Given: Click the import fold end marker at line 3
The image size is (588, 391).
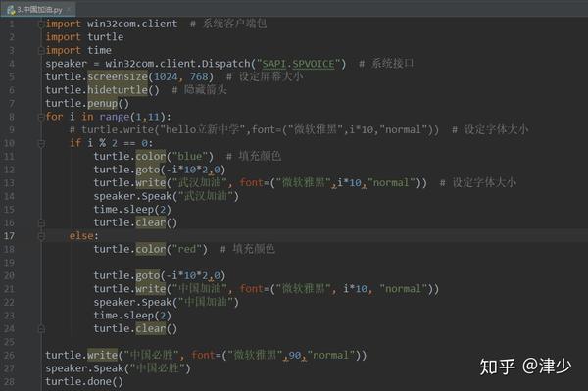Looking at the screenshot, I should click(41, 50).
